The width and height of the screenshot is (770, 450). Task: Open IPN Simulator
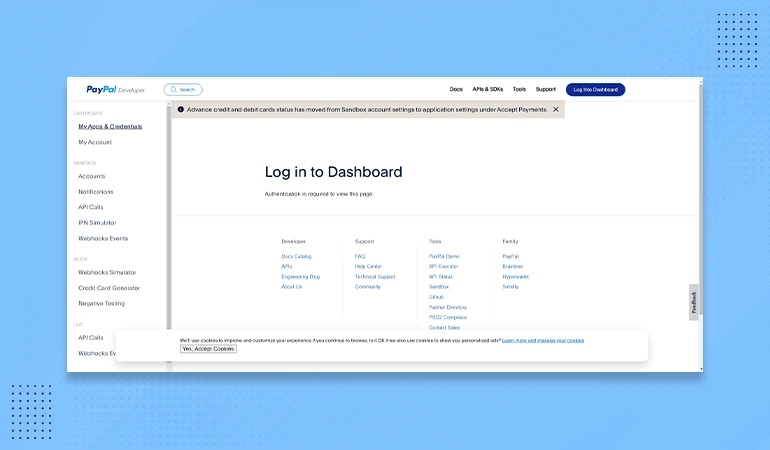(97, 223)
